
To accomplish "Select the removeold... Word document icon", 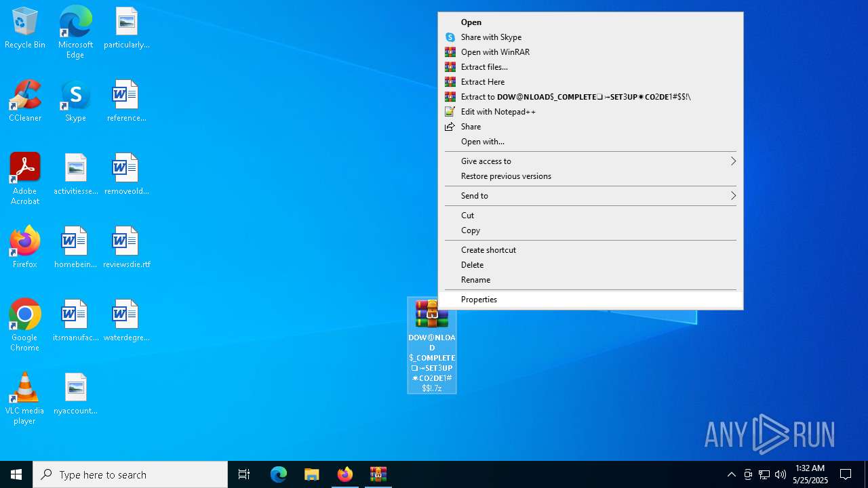I will 127,175.
